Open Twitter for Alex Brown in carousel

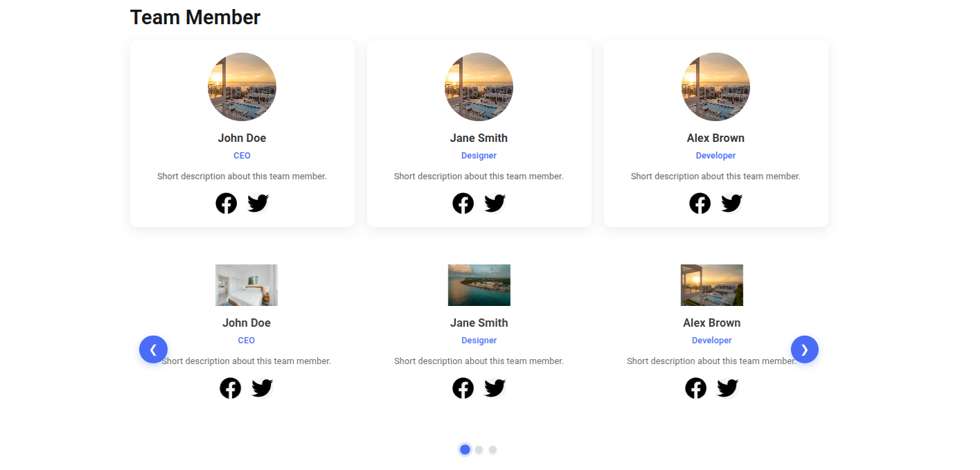(x=728, y=388)
